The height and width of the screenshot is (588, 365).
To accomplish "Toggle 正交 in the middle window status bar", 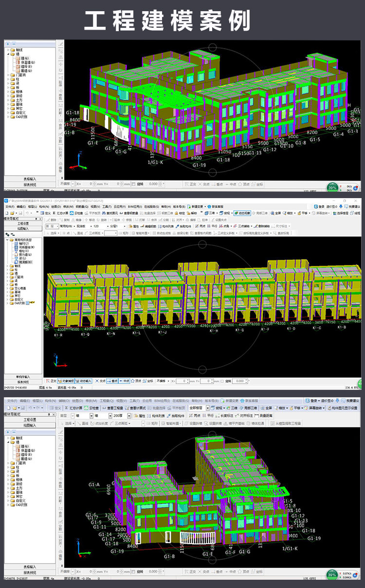I will 51,381.
